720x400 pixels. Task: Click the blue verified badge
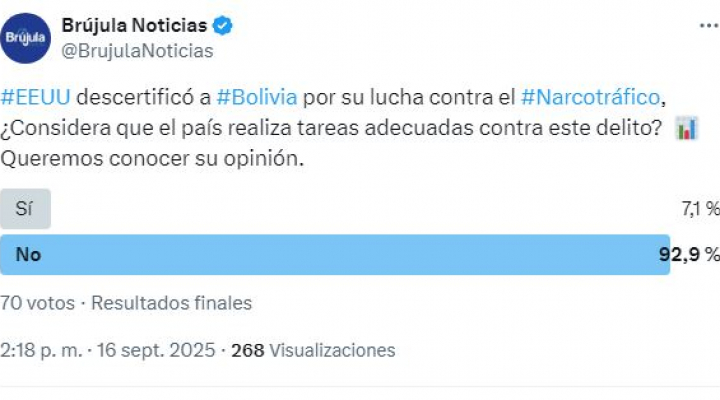click(x=222, y=26)
